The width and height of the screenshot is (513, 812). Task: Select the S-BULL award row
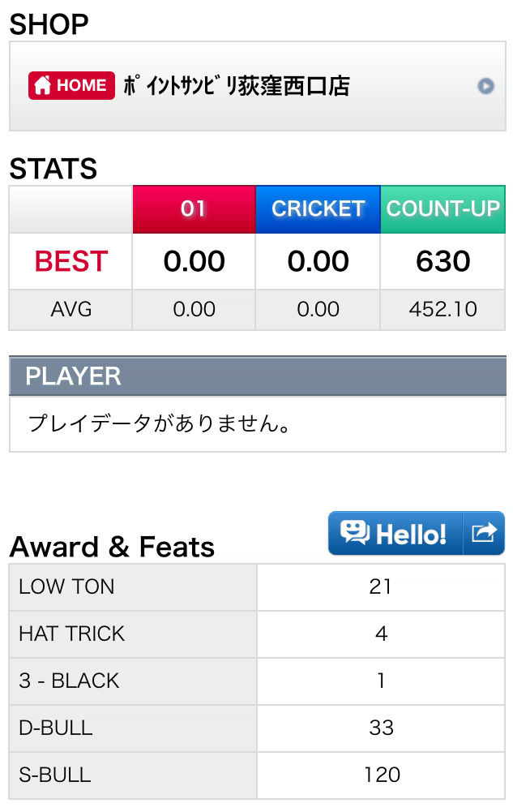point(257,775)
